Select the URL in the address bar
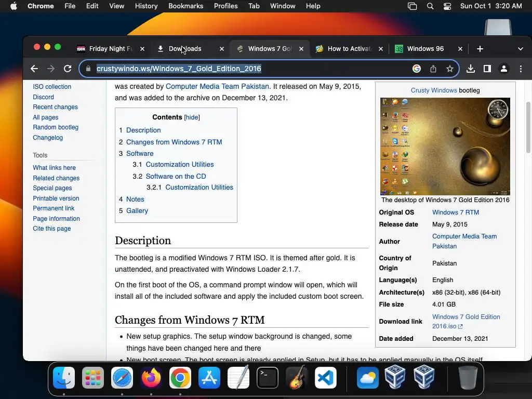 [179, 69]
